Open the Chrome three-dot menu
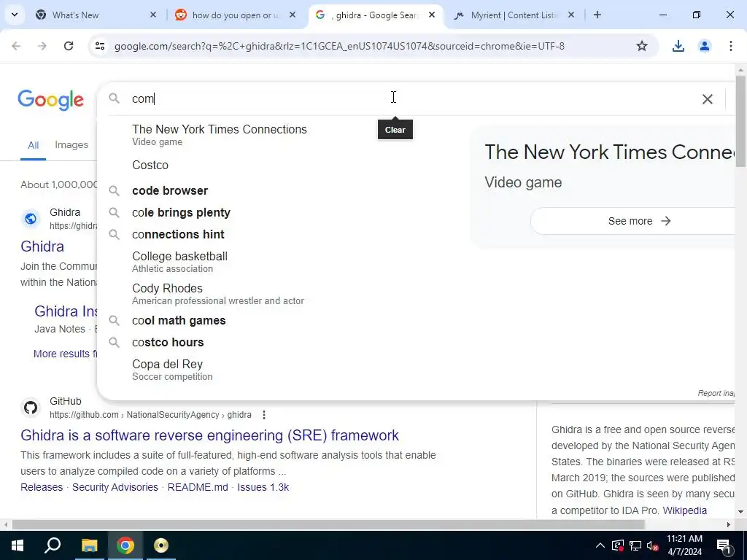 pos(730,46)
